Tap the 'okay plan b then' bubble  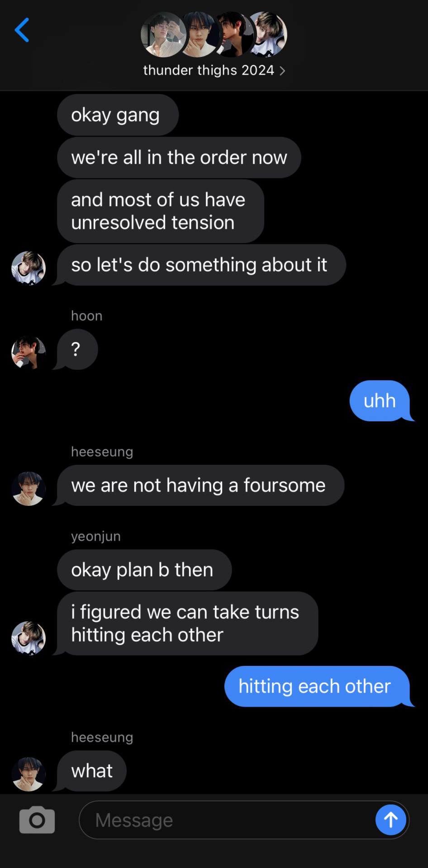click(x=144, y=570)
